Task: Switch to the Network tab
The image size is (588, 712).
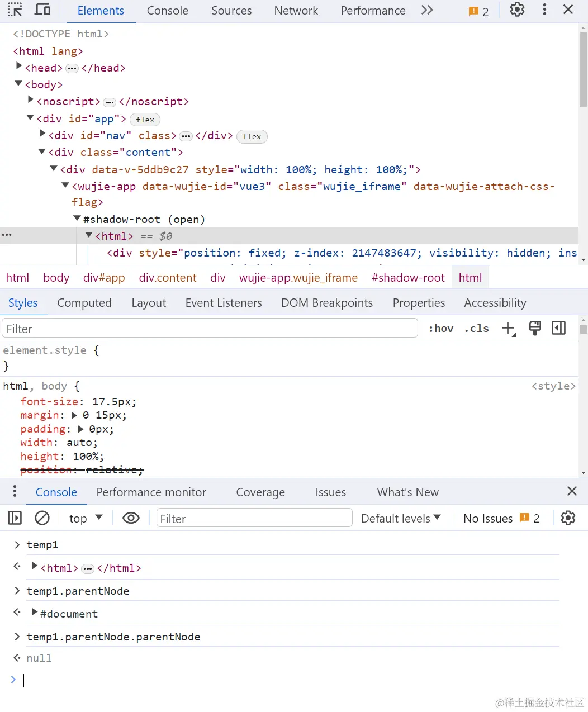Action: [296, 11]
